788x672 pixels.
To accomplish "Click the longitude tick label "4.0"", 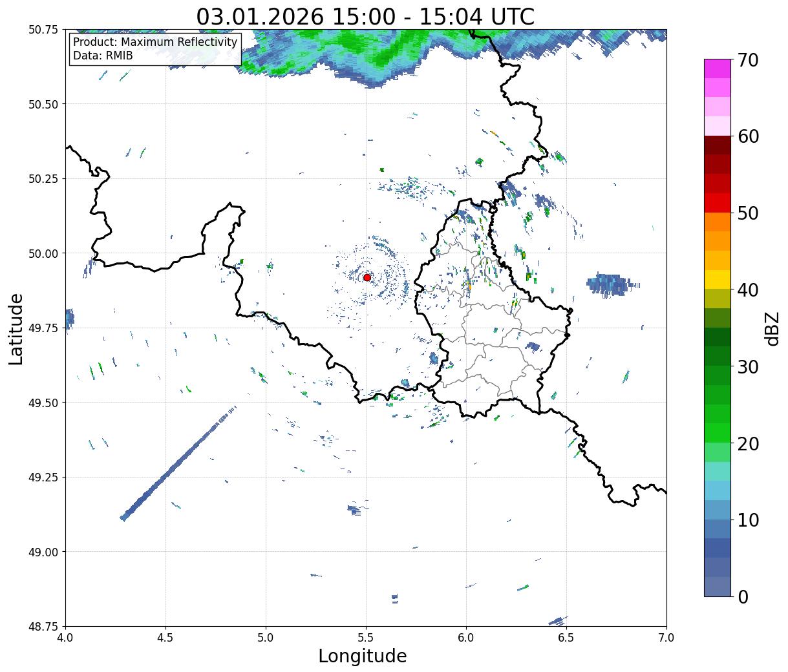I will click(x=65, y=638).
